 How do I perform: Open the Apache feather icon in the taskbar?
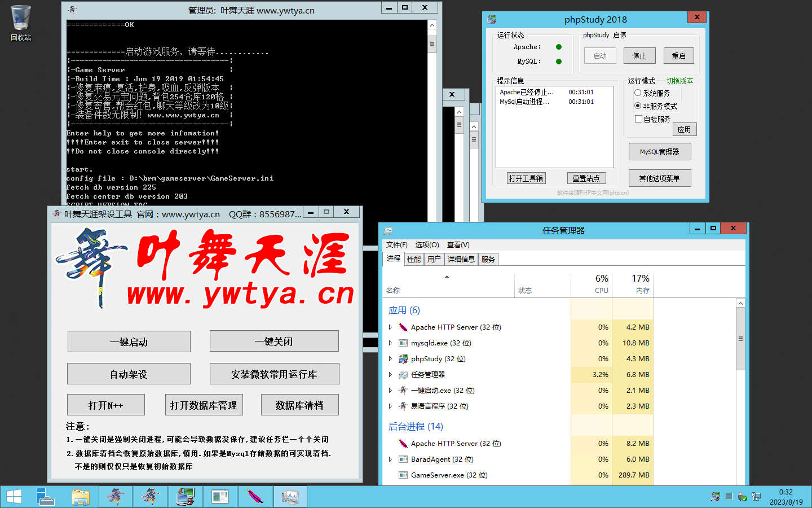point(255,497)
